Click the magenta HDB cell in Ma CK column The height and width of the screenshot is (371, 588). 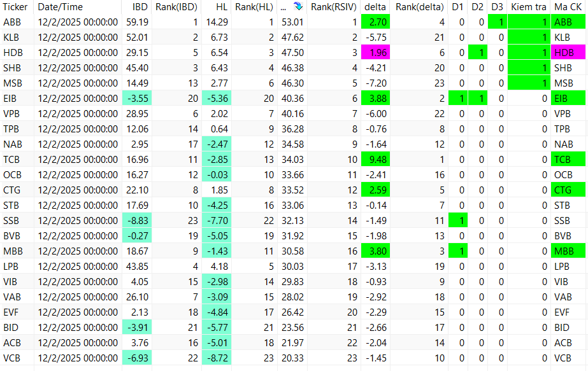(568, 52)
